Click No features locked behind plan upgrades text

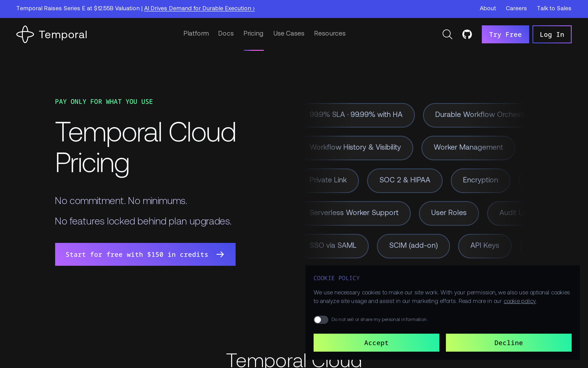[x=143, y=221]
